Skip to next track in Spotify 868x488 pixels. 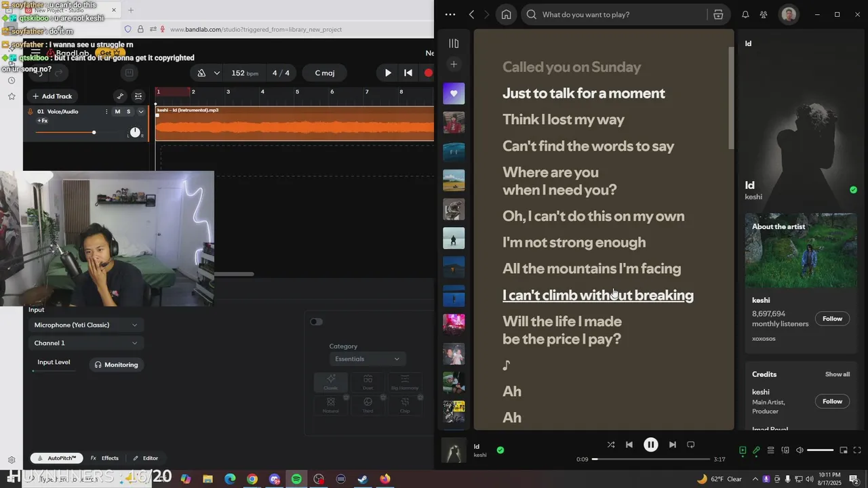pos(672,445)
